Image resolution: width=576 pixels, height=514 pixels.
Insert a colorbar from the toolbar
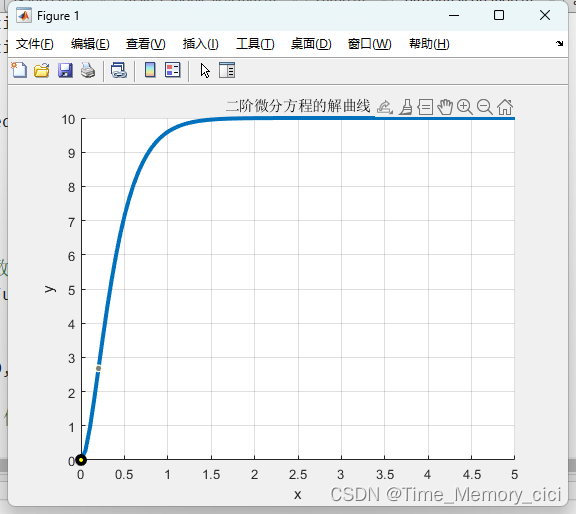pos(150,70)
